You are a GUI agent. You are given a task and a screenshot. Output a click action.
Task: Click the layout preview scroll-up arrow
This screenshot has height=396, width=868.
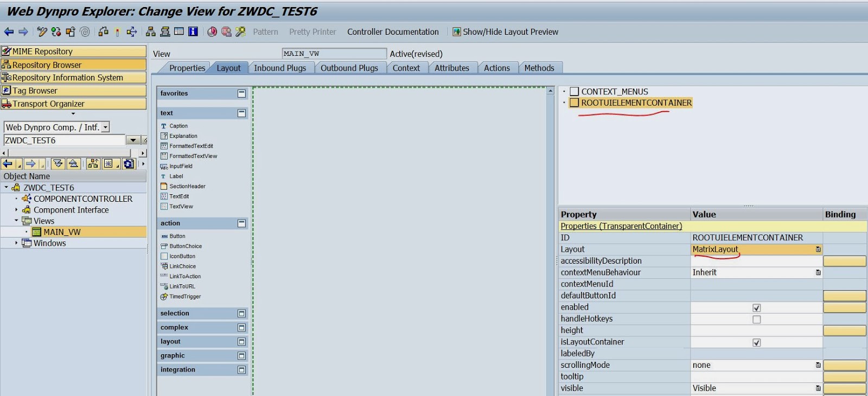(551, 91)
